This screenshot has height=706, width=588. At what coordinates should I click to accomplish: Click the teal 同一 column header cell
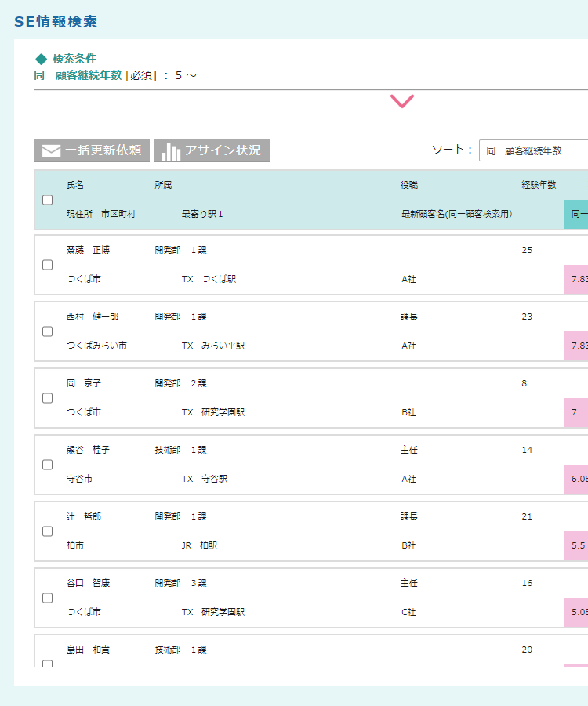point(576,214)
